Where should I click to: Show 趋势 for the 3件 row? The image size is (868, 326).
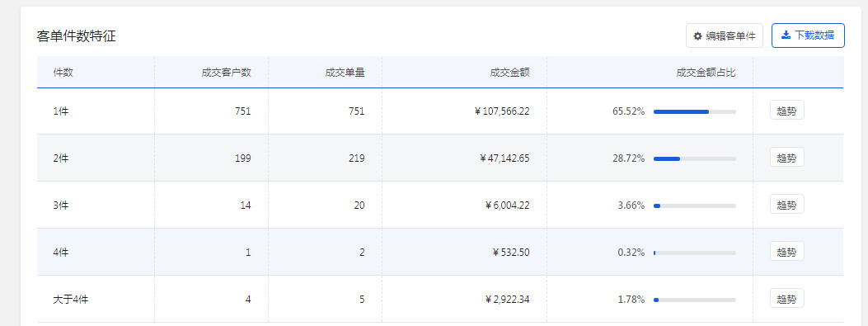tap(786, 205)
